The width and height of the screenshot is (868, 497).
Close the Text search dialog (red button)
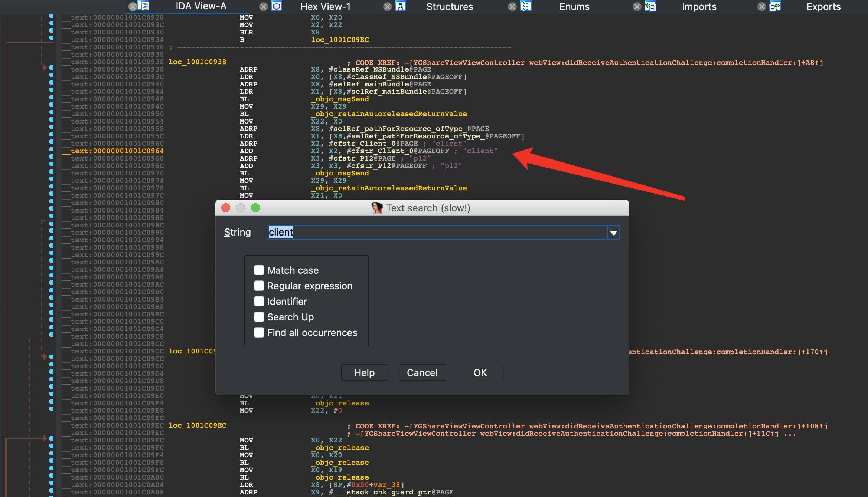point(226,208)
